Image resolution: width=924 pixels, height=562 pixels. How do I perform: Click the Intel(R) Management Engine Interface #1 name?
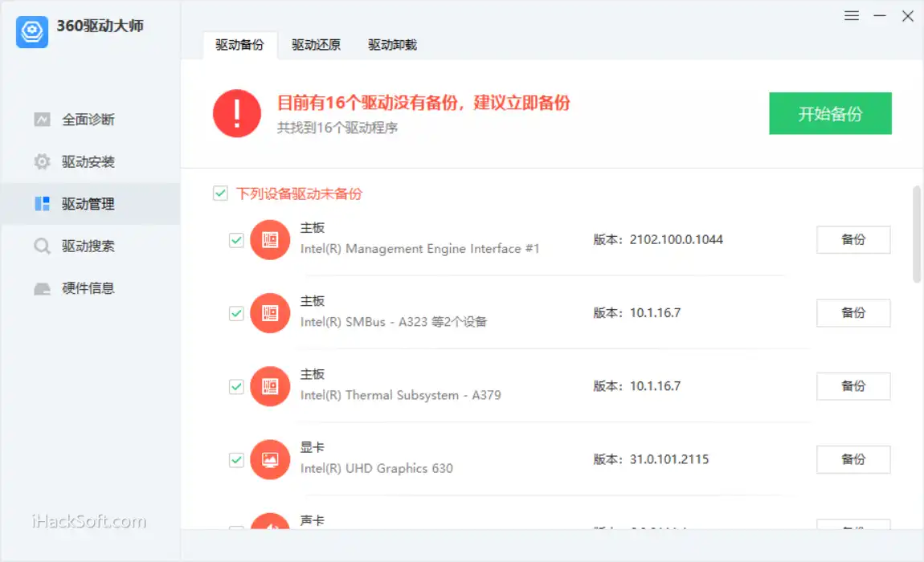[419, 249]
